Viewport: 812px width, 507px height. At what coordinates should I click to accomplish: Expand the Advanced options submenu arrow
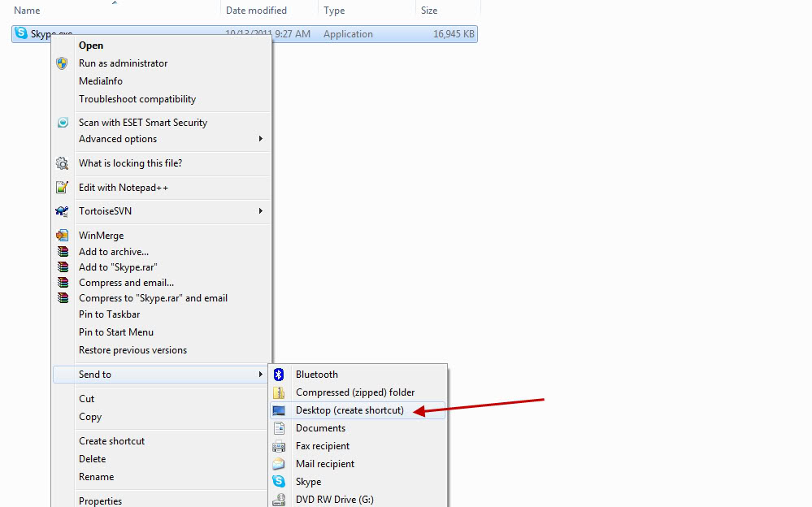[260, 139]
